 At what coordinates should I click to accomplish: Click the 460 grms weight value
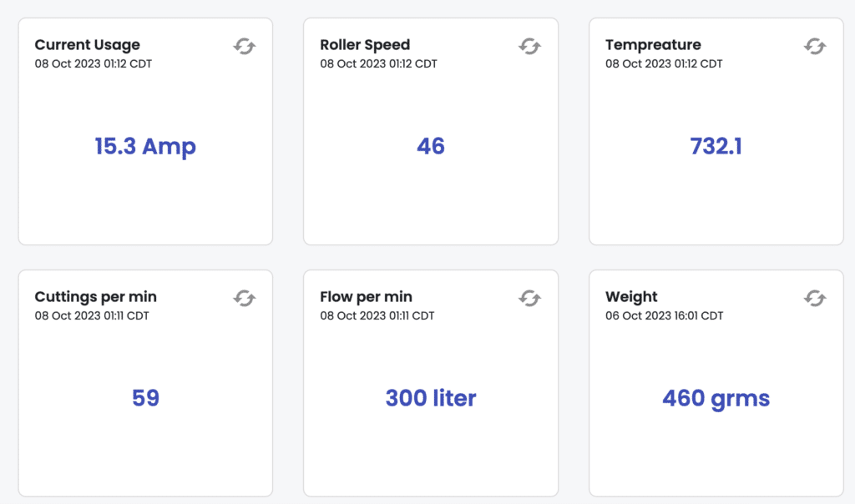click(716, 399)
